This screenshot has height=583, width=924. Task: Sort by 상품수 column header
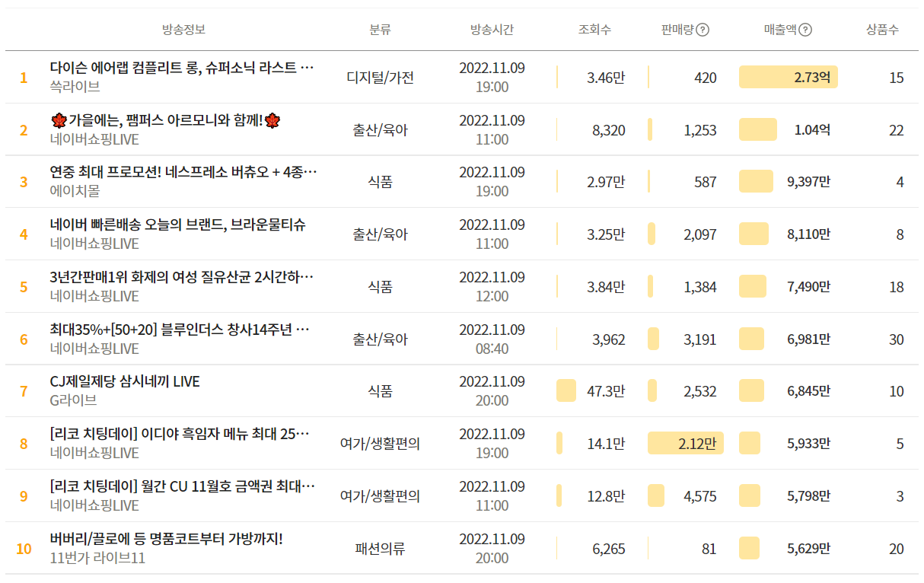point(882,30)
